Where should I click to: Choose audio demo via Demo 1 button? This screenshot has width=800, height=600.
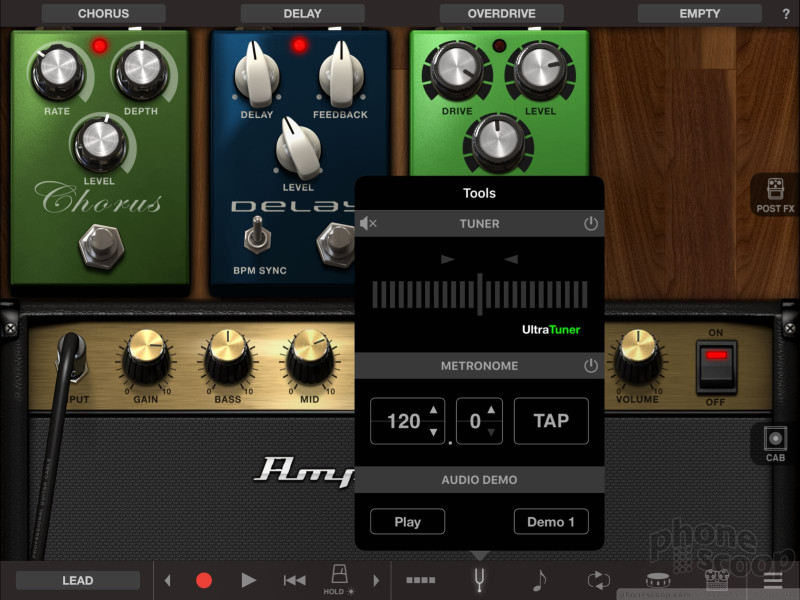tap(551, 521)
